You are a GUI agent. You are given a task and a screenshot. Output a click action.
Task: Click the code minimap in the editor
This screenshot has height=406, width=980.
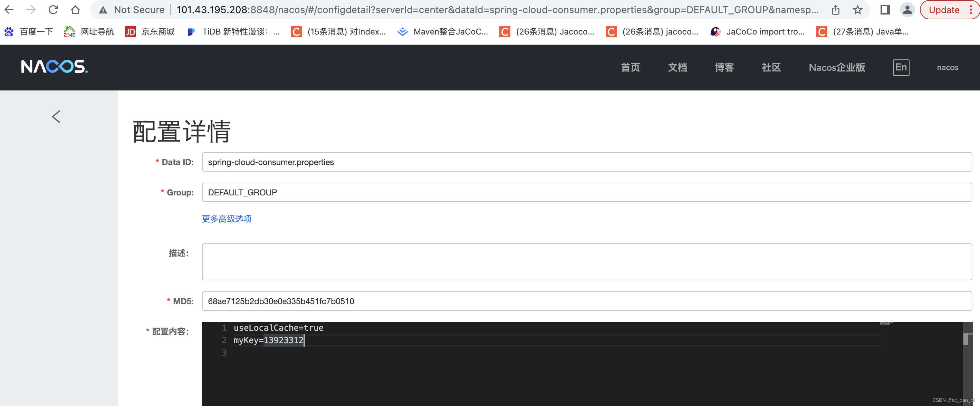[x=886, y=323]
